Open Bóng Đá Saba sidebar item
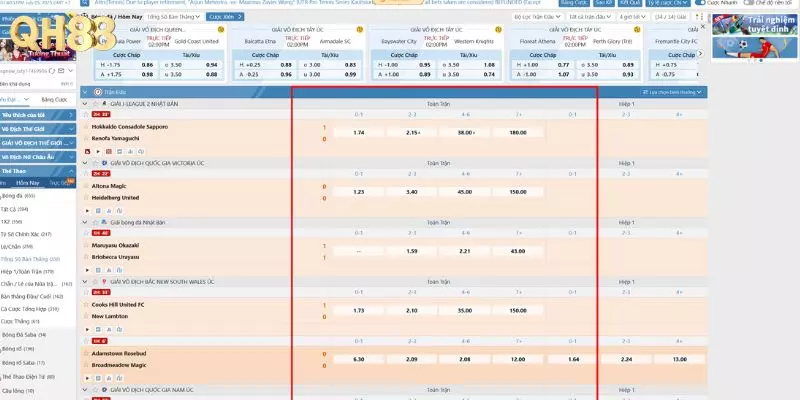 (25, 335)
